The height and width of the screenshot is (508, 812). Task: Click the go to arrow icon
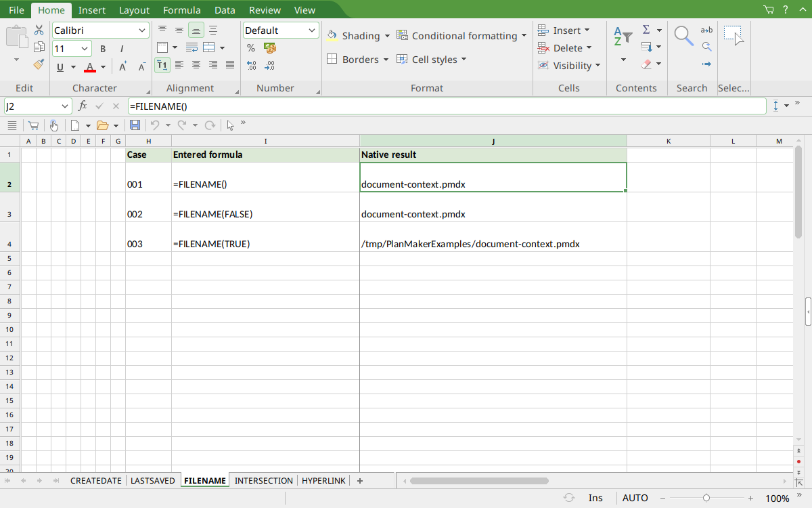click(x=706, y=64)
